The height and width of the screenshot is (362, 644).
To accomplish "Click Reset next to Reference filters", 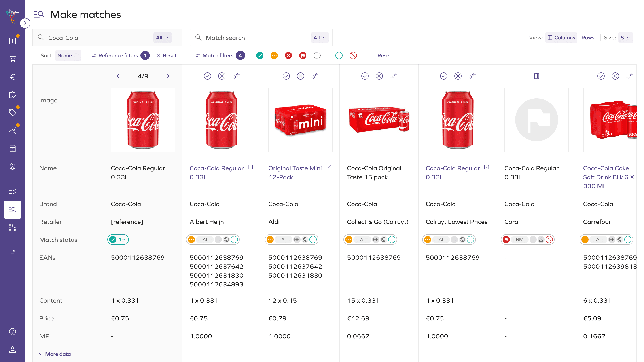I will point(166,55).
